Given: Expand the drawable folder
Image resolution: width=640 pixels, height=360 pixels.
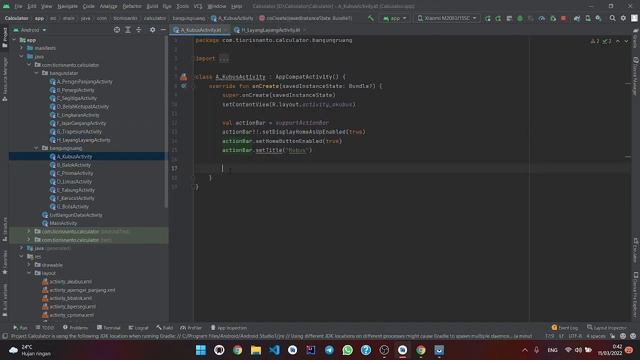Looking at the screenshot, I should [29, 265].
